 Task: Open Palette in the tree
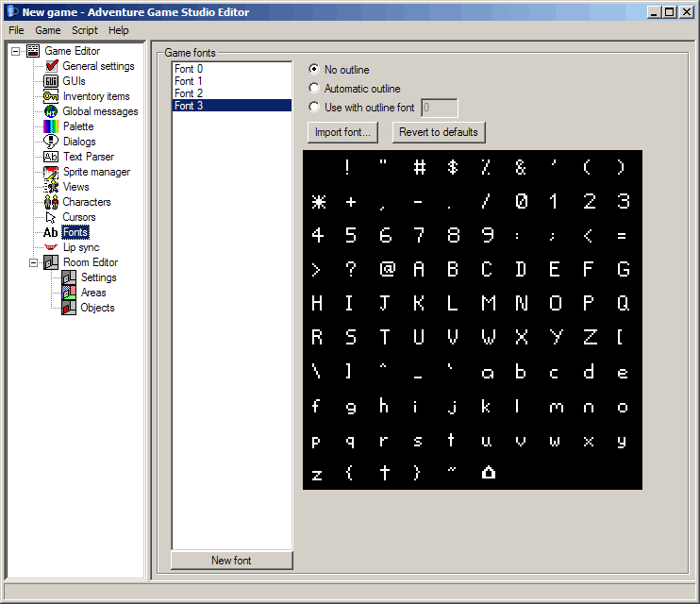point(78,126)
